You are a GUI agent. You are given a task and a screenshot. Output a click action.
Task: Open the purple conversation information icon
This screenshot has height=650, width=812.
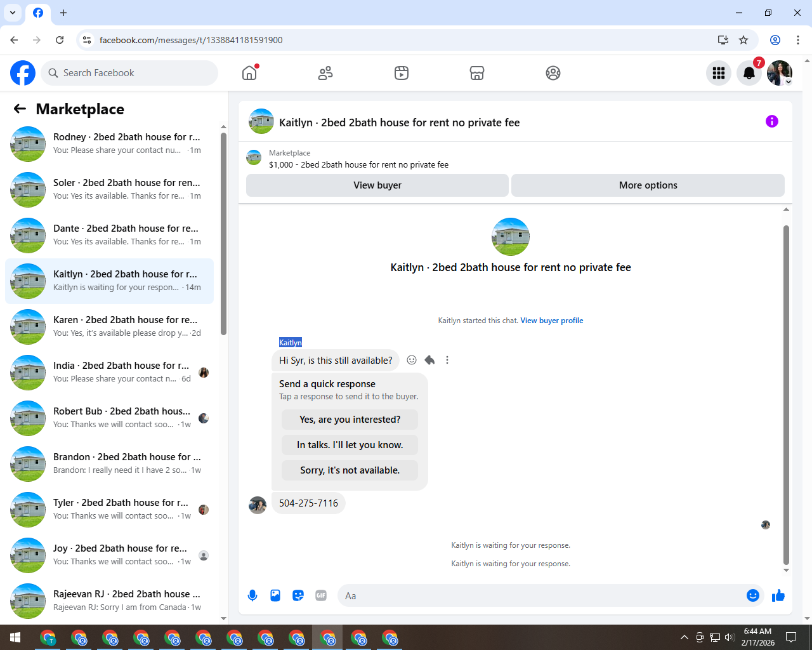click(x=772, y=121)
